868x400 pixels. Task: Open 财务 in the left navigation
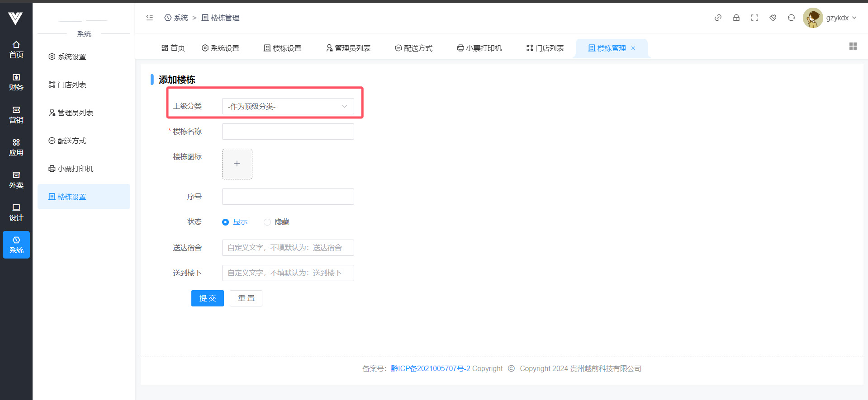[16, 82]
